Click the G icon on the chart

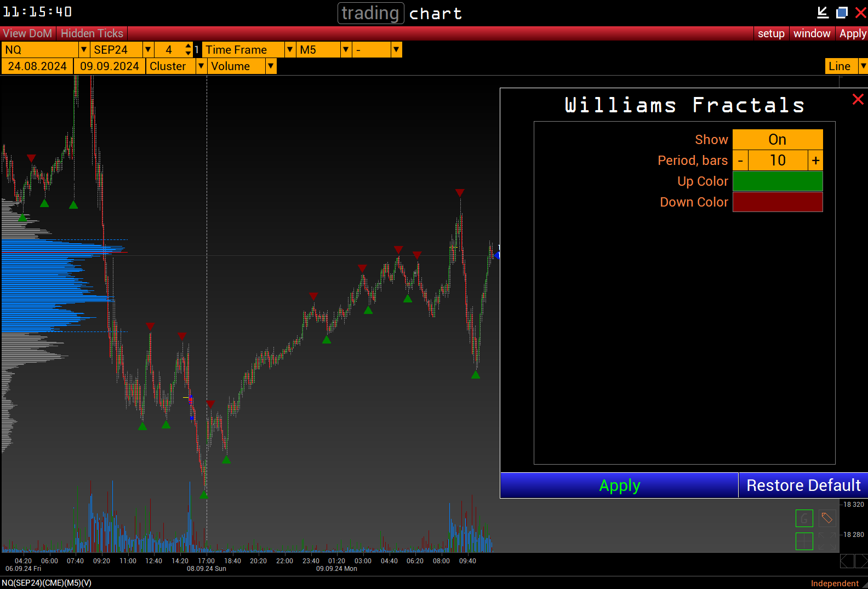[x=804, y=518]
